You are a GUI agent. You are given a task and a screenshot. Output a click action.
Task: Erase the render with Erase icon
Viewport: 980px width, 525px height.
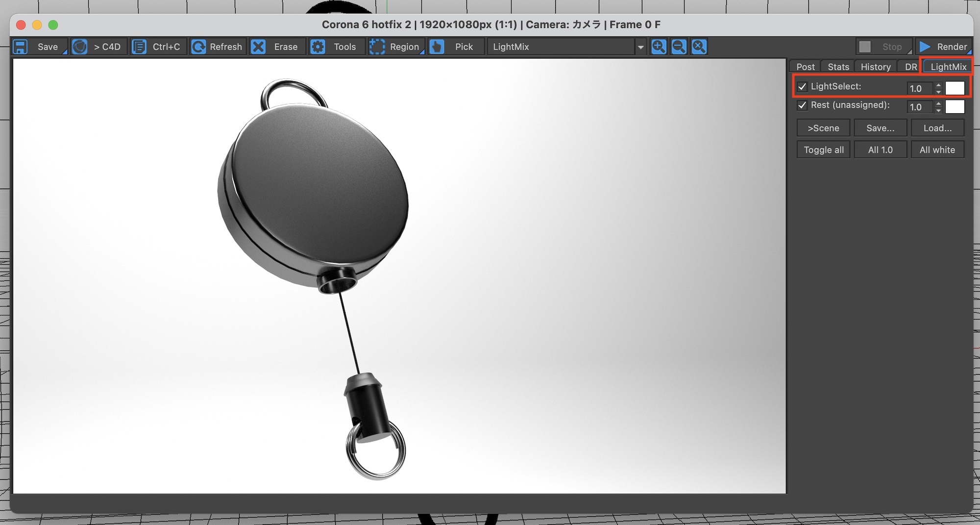coord(258,47)
